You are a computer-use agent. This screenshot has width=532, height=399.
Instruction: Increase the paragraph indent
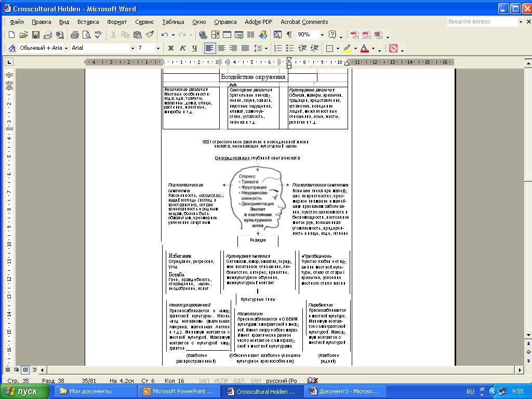(314, 48)
